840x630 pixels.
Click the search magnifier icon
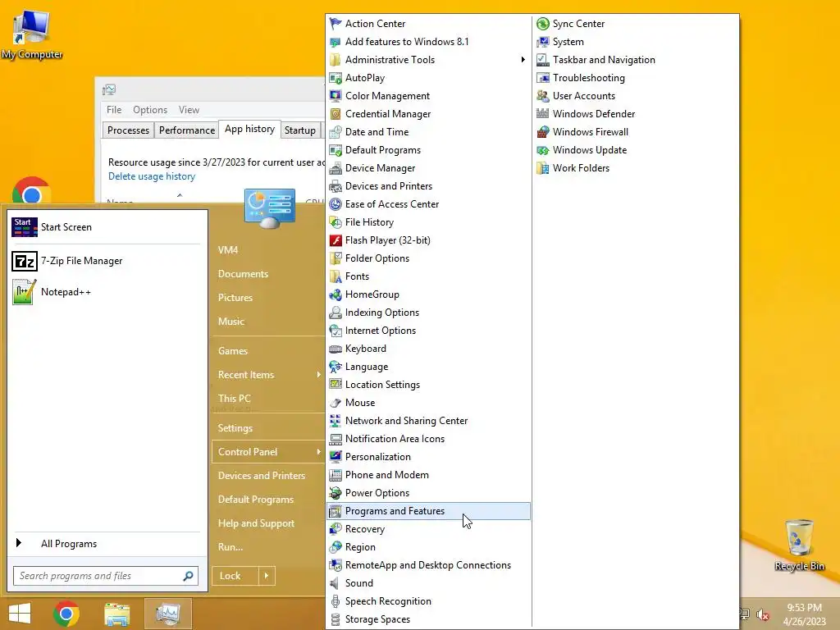[188, 576]
